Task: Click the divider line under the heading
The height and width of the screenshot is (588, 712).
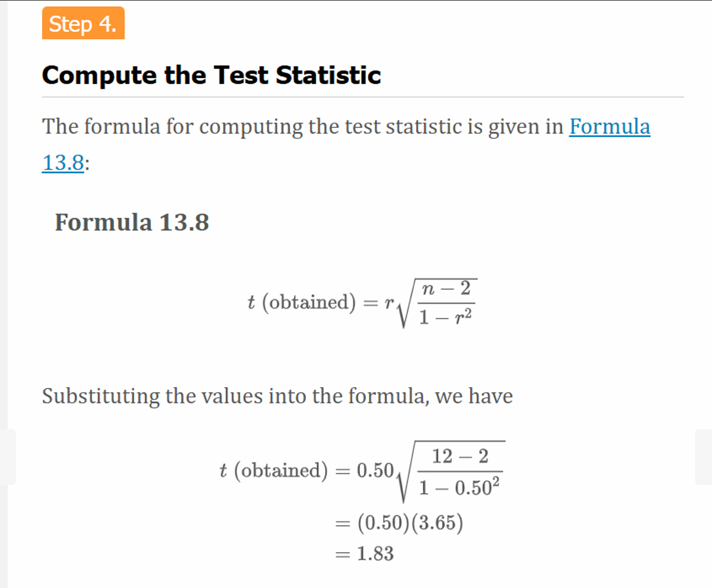Action: click(363, 97)
